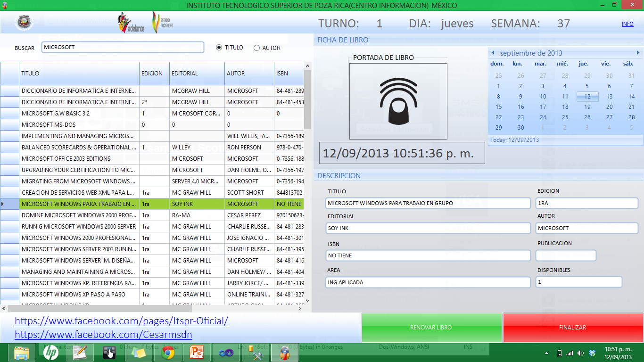Click the Estado Próspero logo
The image size is (644, 362).
tap(162, 23)
